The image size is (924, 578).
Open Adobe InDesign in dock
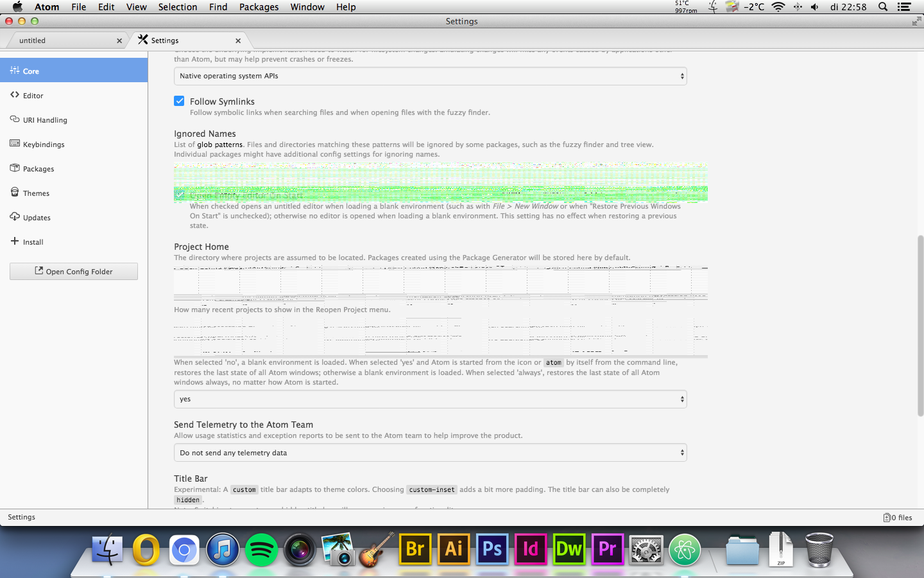click(531, 549)
